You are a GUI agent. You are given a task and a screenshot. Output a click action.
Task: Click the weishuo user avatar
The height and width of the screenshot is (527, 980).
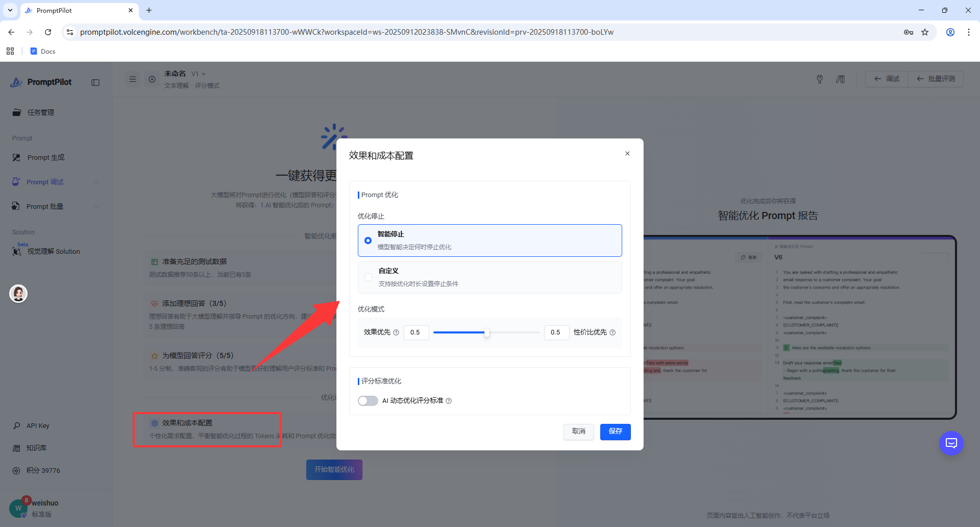pyautogui.click(x=18, y=509)
